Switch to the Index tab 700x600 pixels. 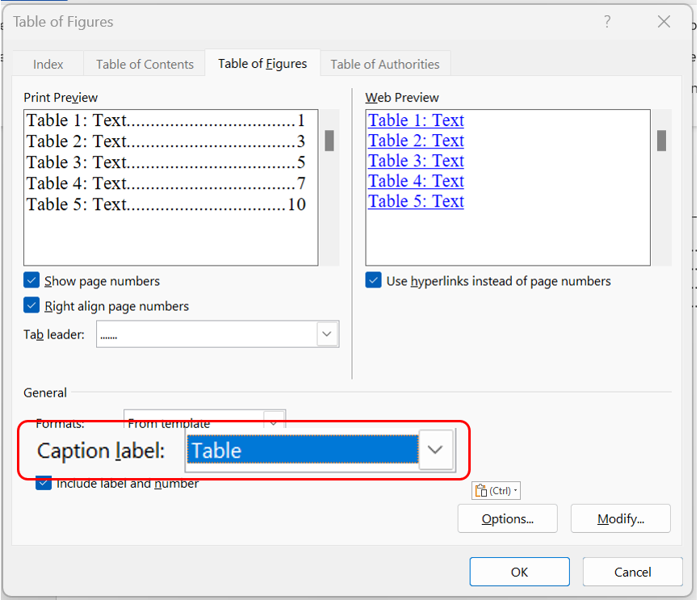coord(48,65)
